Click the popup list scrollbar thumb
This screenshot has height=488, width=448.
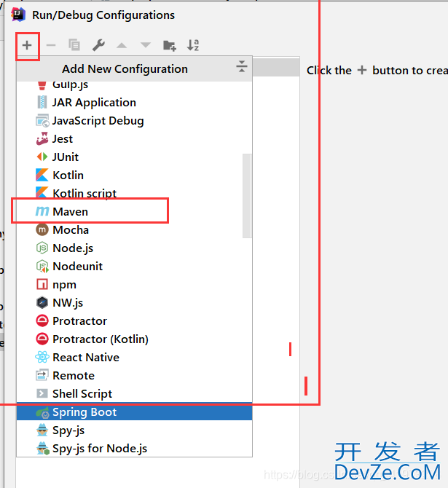click(246, 196)
